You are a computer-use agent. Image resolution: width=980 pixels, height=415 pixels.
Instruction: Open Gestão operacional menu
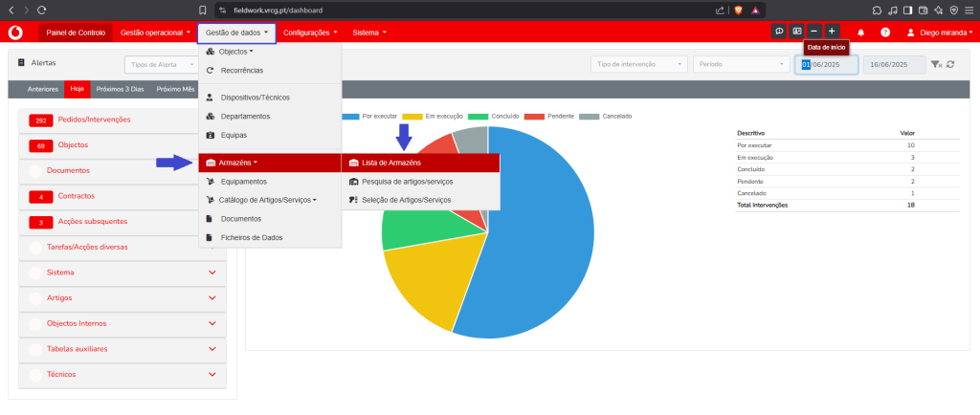tap(155, 32)
